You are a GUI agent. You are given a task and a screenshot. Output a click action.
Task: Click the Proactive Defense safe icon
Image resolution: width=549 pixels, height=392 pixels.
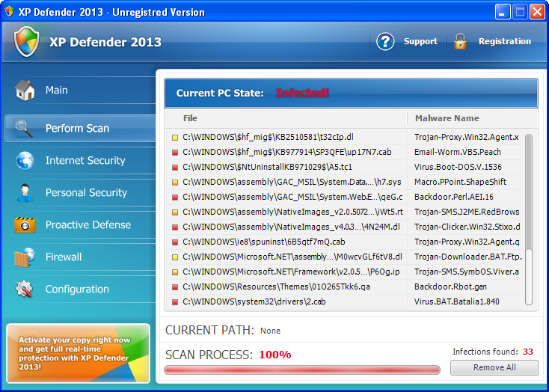pyautogui.click(x=25, y=225)
